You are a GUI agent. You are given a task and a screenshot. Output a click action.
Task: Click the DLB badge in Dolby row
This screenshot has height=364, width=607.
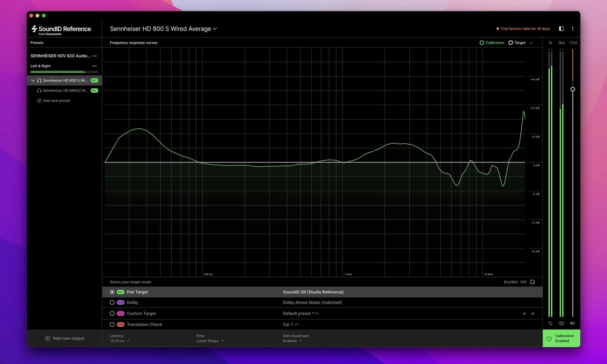pyautogui.click(x=120, y=303)
